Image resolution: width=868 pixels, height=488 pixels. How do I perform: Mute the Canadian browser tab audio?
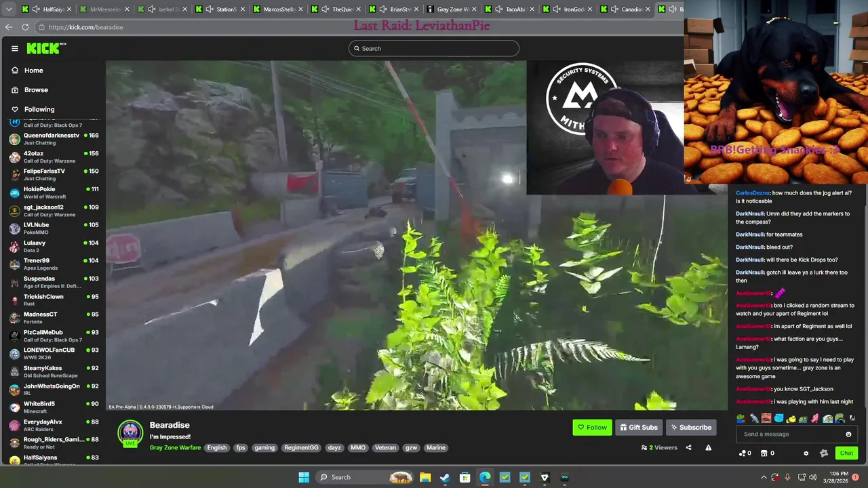(x=614, y=9)
